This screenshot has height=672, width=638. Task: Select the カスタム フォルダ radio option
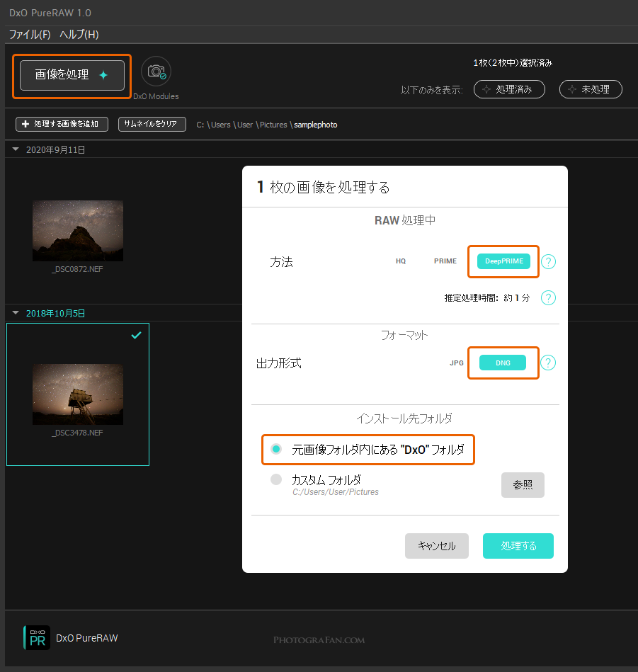pos(276,479)
